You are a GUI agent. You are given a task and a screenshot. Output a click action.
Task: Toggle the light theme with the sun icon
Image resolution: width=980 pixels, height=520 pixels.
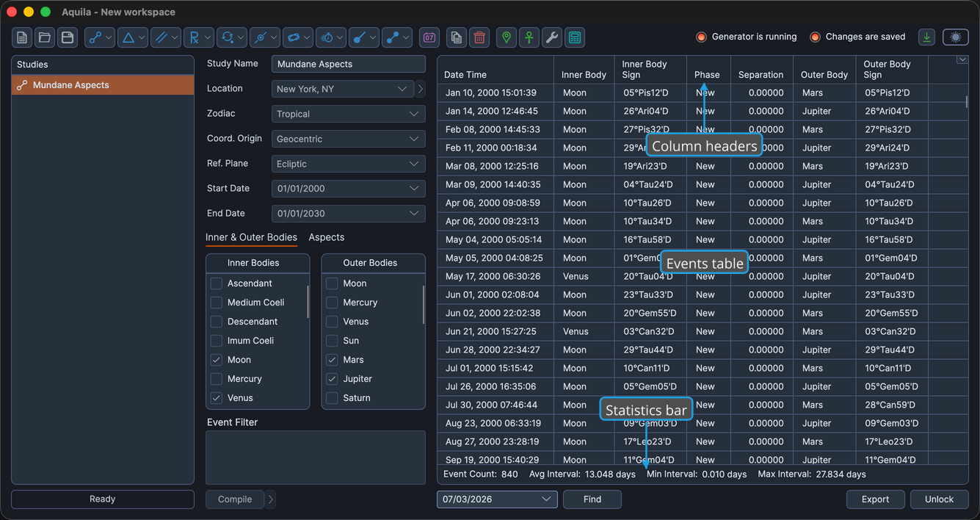[955, 37]
